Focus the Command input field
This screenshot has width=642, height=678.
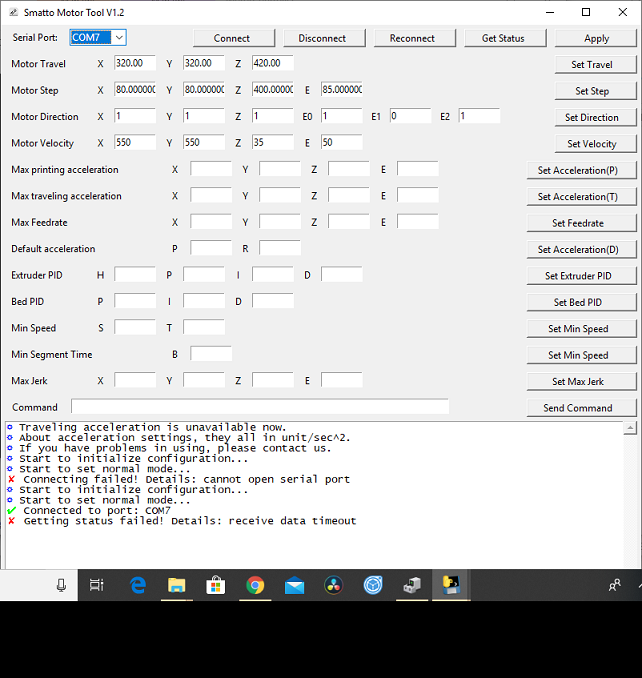click(x=260, y=406)
